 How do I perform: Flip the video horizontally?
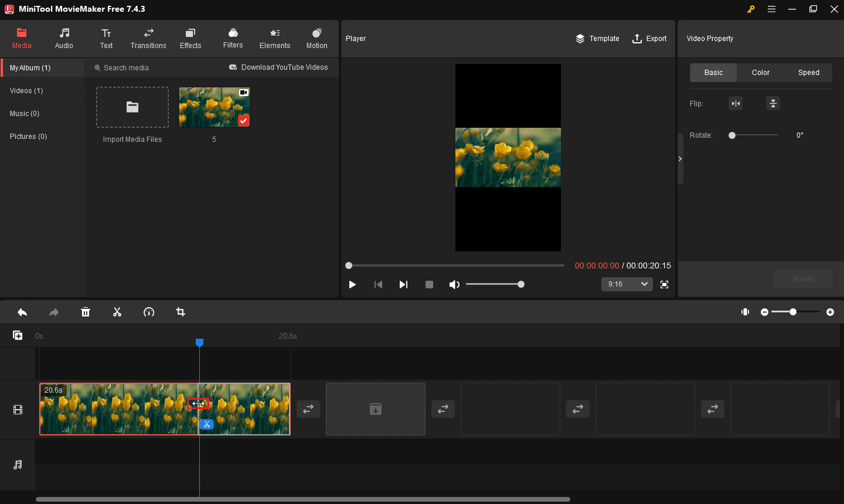pyautogui.click(x=736, y=104)
